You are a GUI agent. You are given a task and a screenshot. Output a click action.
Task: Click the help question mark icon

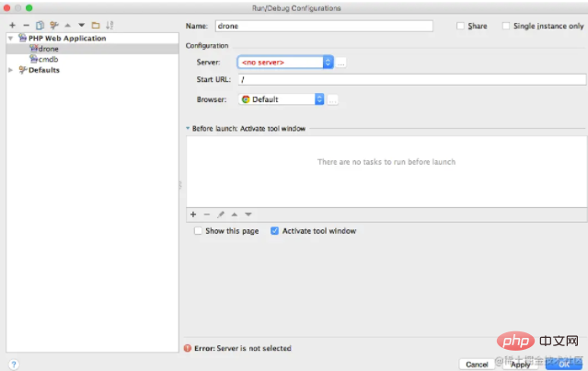pyautogui.click(x=14, y=364)
